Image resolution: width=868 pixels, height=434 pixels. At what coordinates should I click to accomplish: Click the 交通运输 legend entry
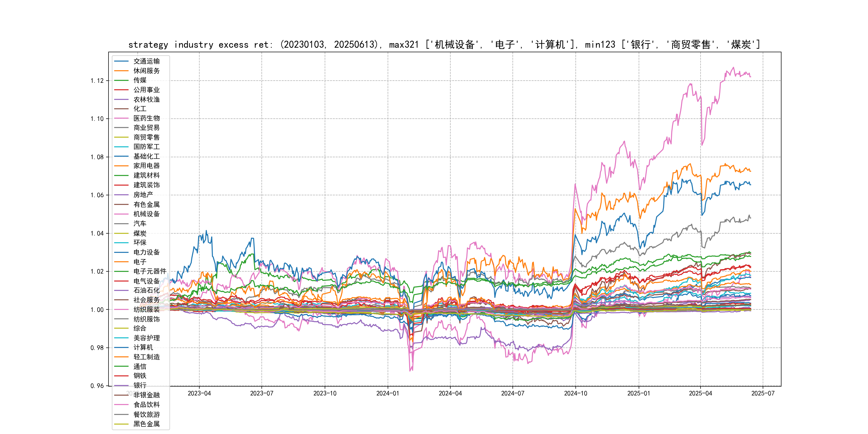pyautogui.click(x=146, y=61)
